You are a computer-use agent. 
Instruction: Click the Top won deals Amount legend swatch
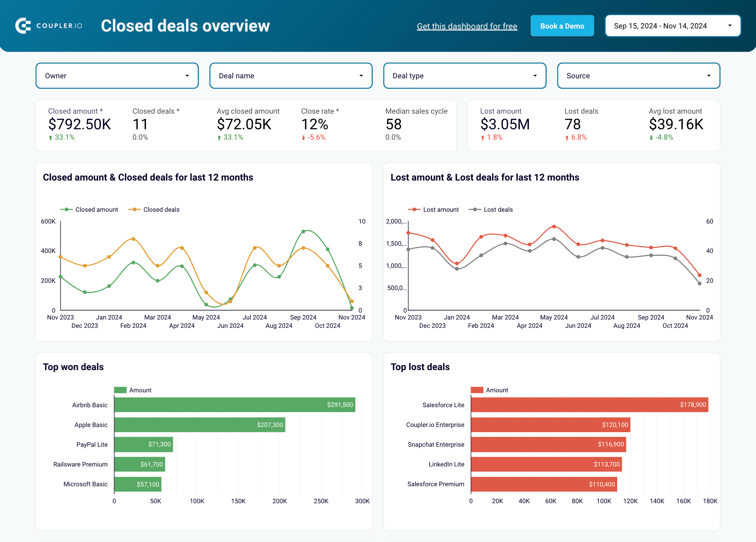point(120,390)
